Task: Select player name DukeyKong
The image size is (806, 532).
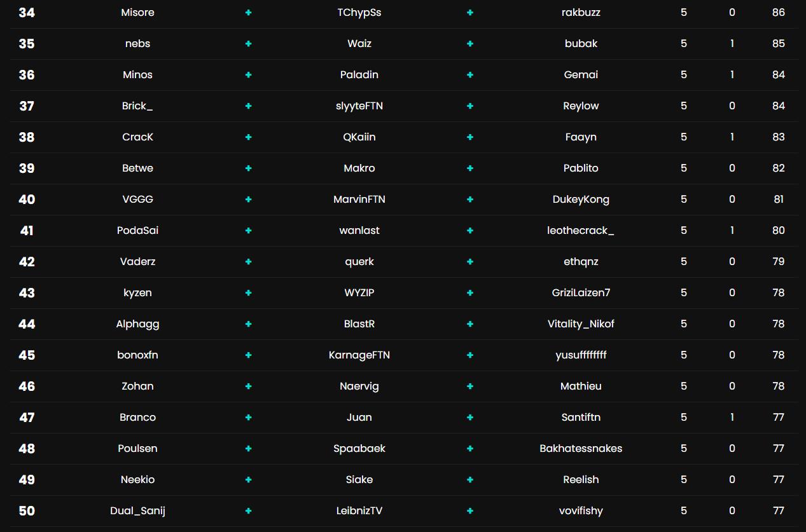Action: click(x=581, y=200)
